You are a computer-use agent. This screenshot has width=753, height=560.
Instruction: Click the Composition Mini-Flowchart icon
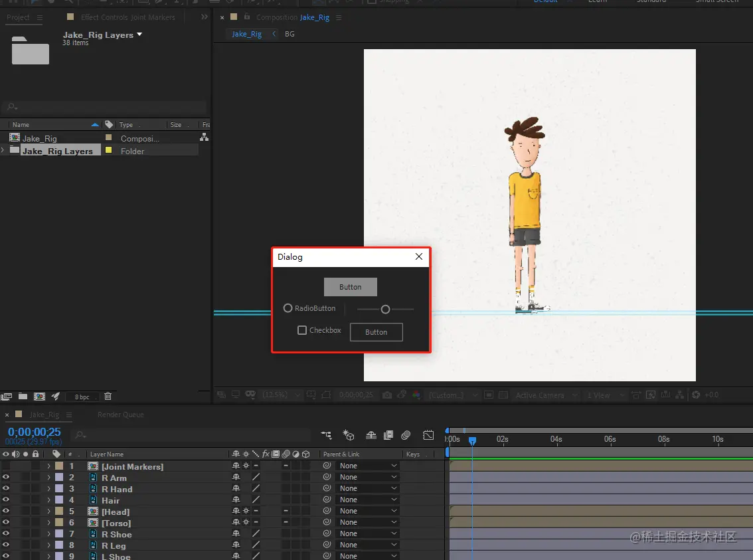coord(326,435)
